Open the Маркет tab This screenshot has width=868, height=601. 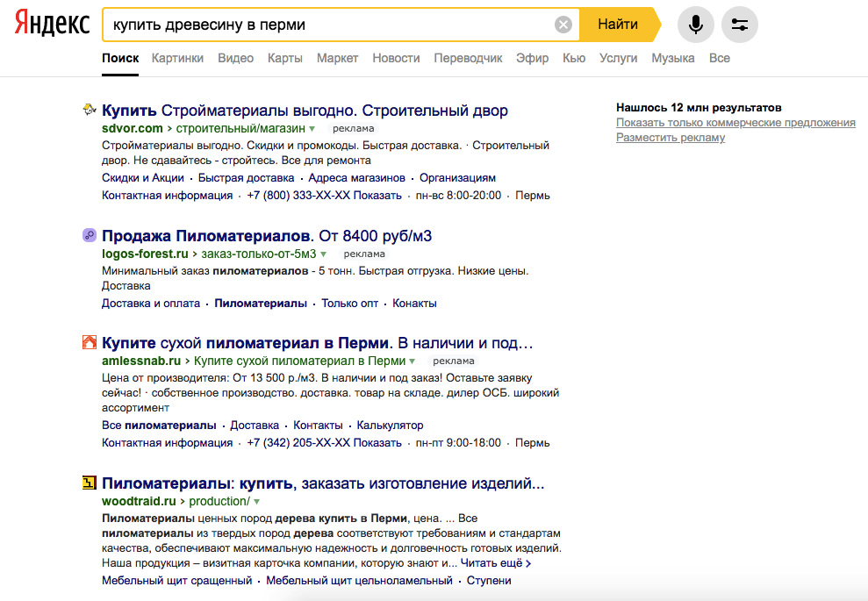[337, 58]
